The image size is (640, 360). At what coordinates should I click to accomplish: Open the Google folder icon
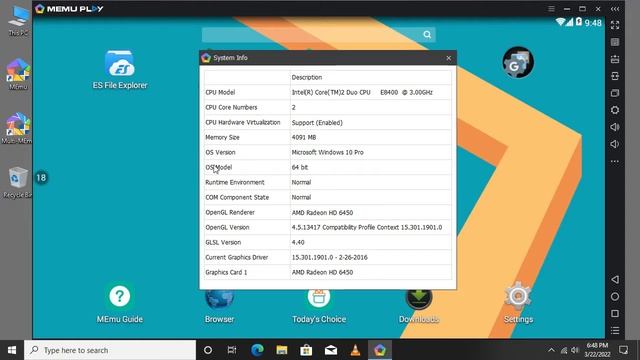[518, 62]
